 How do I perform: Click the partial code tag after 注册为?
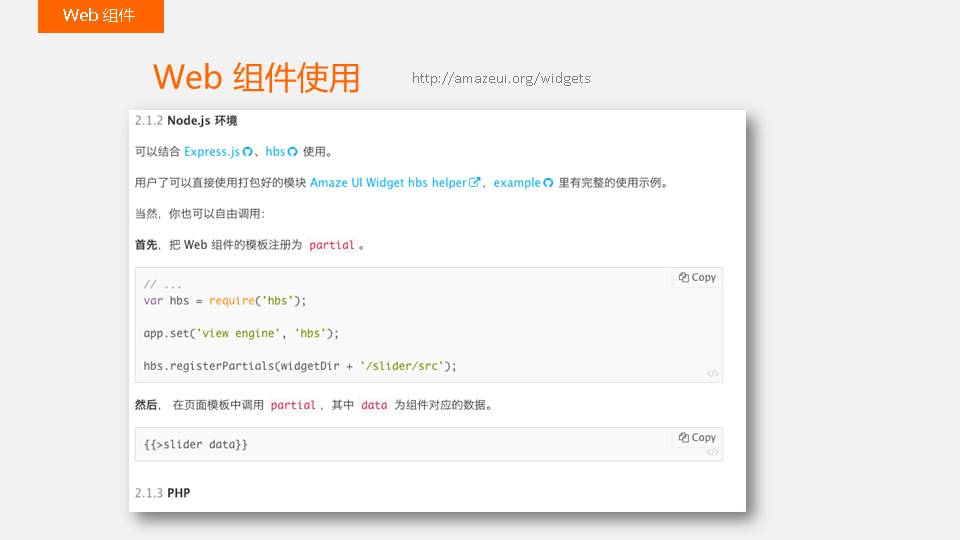point(332,245)
